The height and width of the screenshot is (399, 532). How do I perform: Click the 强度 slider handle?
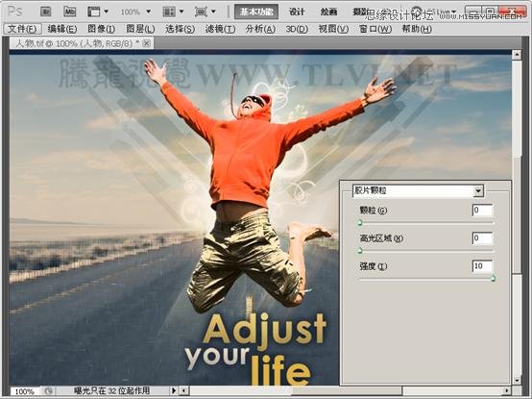point(493,279)
